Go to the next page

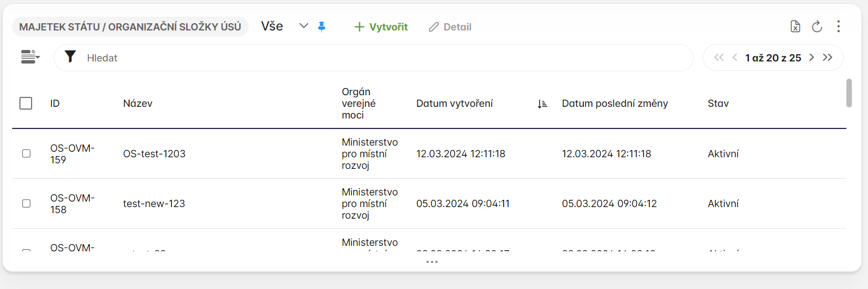pyautogui.click(x=811, y=58)
